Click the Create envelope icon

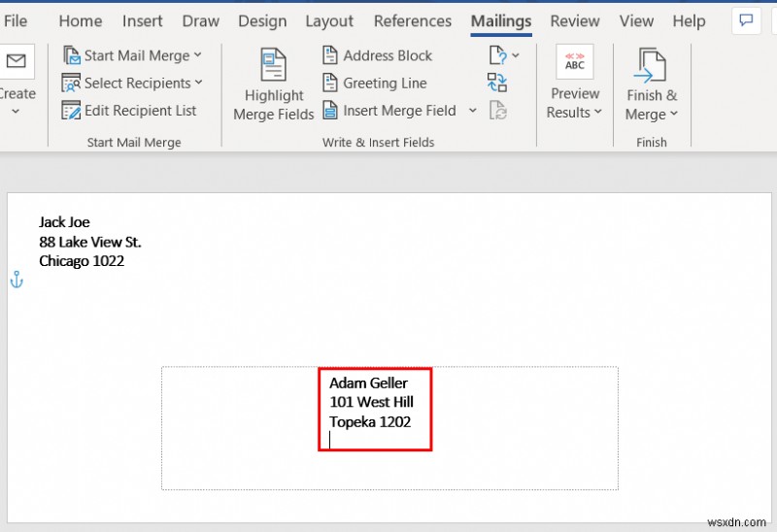point(16,61)
